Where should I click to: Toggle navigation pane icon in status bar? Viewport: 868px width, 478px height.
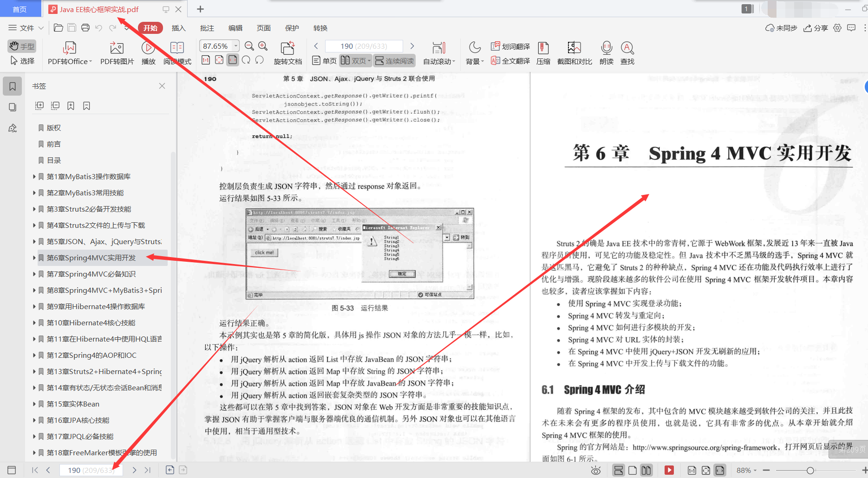point(12,470)
